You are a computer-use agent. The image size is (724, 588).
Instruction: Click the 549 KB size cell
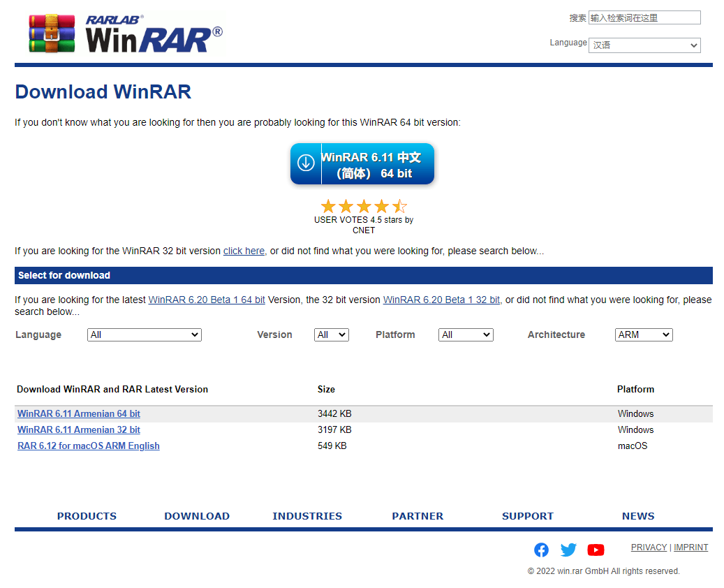332,446
